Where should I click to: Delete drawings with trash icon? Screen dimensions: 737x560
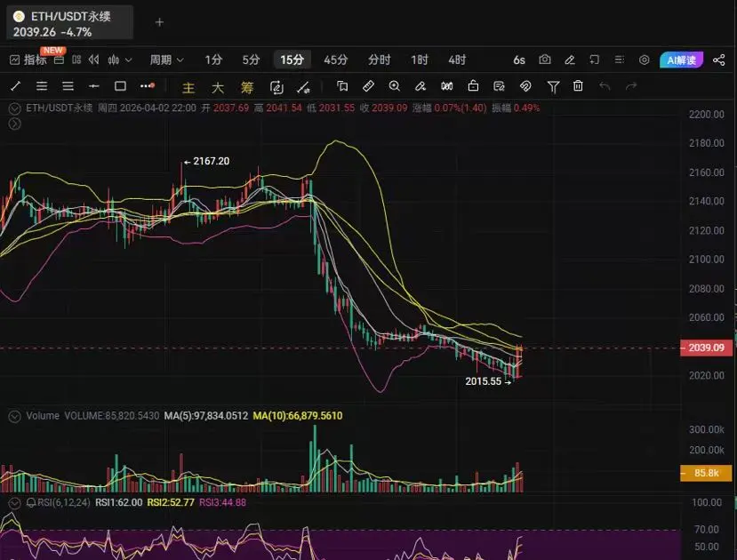point(578,86)
